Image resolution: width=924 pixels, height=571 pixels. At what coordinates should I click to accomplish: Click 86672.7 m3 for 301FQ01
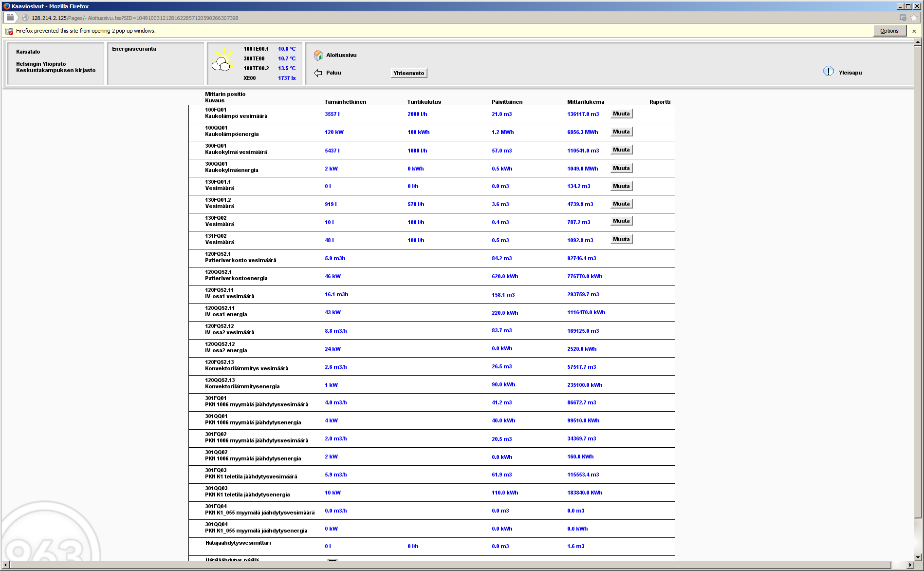tap(581, 402)
